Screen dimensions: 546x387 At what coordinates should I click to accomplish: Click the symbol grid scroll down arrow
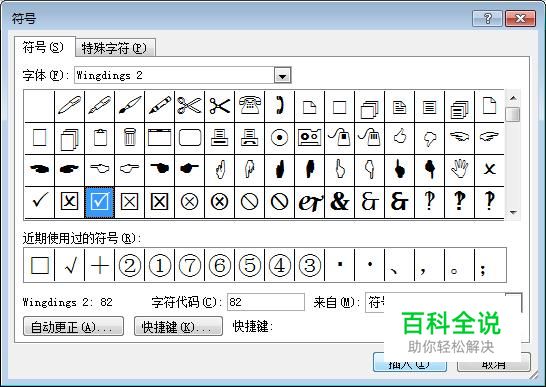click(513, 212)
